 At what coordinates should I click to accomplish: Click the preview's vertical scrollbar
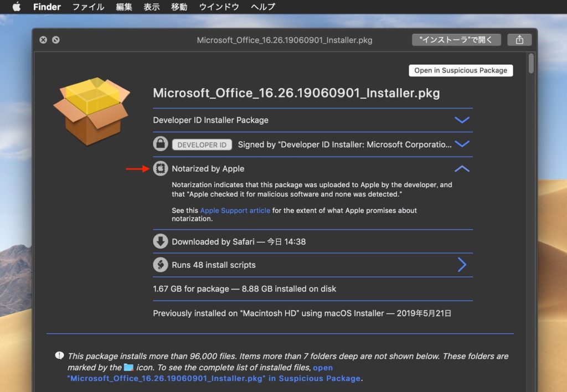pyautogui.click(x=531, y=63)
